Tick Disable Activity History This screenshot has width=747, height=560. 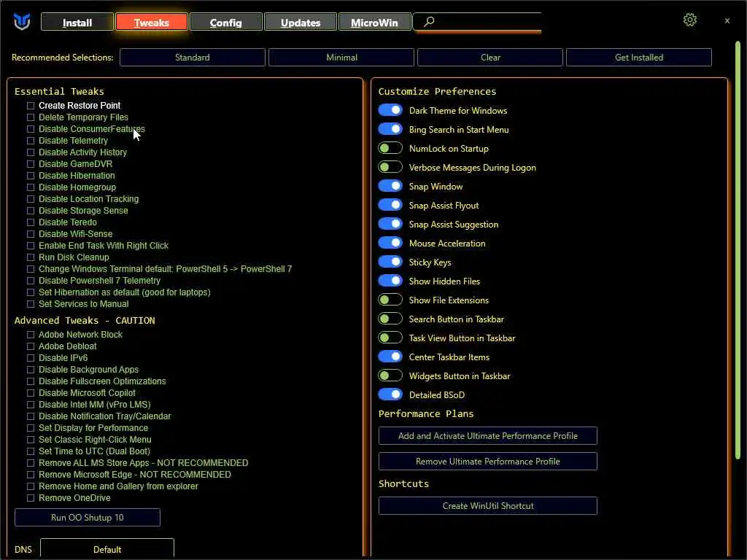(x=31, y=152)
